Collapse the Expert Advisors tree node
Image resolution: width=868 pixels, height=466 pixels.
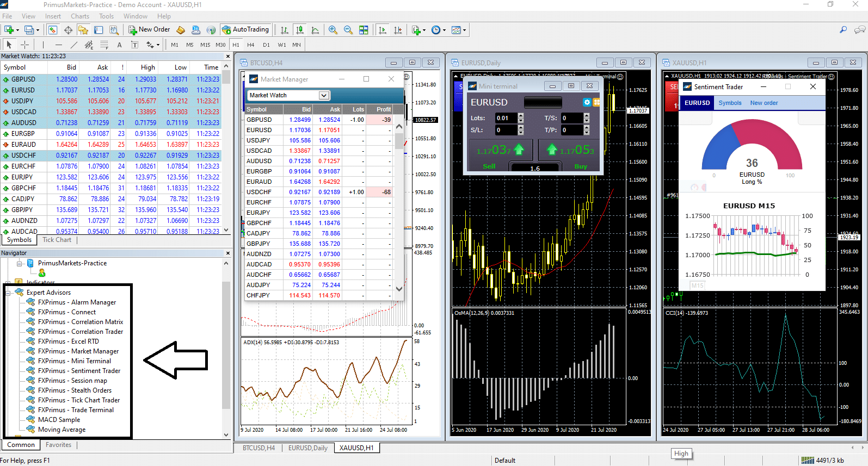pos(9,293)
